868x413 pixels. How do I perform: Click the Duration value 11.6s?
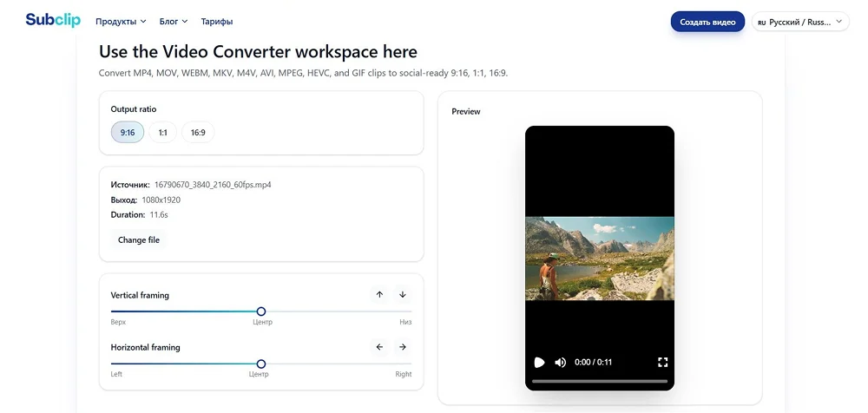pos(159,215)
